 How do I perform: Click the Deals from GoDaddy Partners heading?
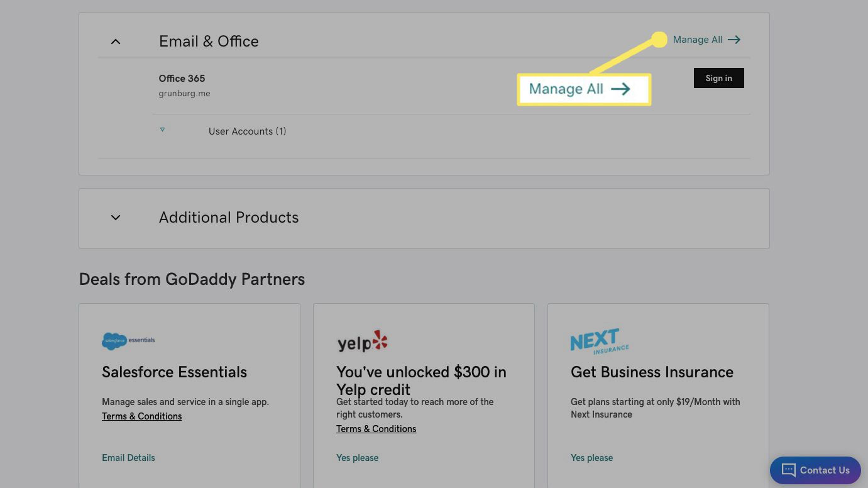(192, 279)
